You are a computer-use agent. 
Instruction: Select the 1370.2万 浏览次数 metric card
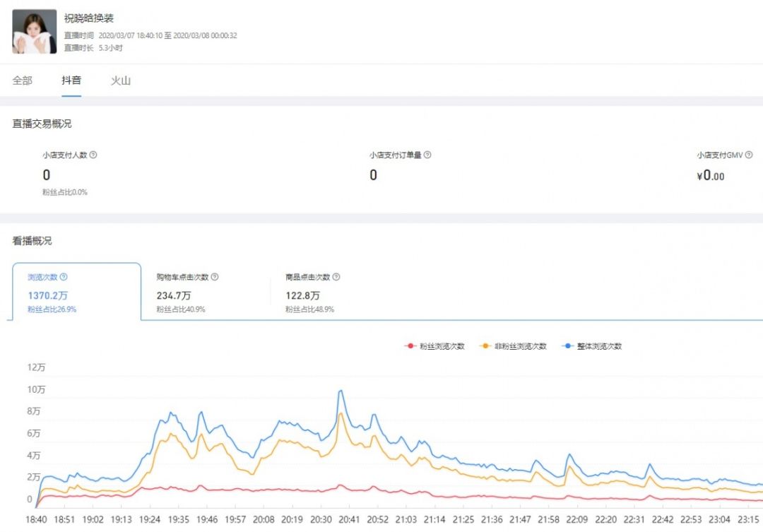point(76,293)
